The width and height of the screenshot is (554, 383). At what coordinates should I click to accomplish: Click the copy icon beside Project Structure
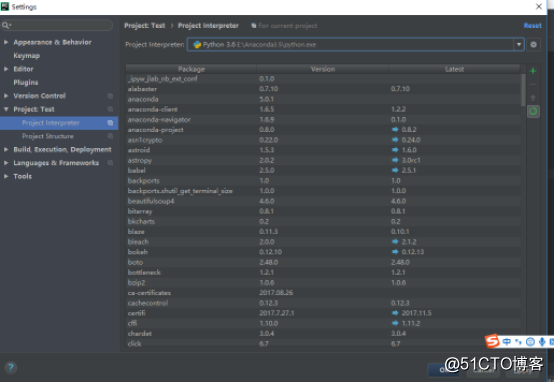point(110,136)
